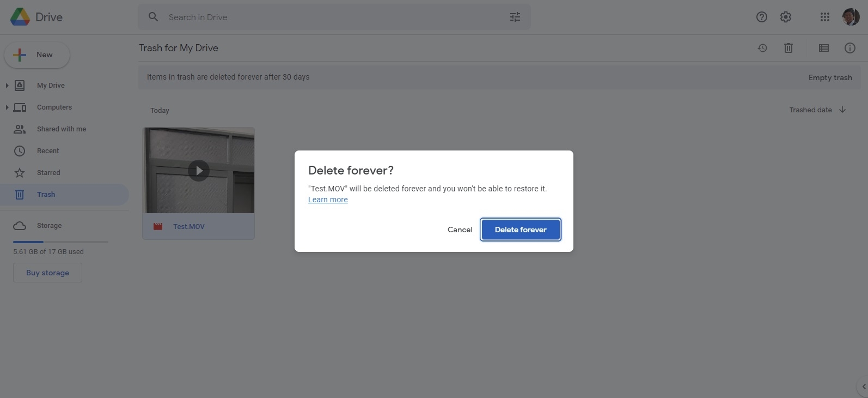Click the Trash bin sidebar icon
The height and width of the screenshot is (398, 868).
[20, 195]
